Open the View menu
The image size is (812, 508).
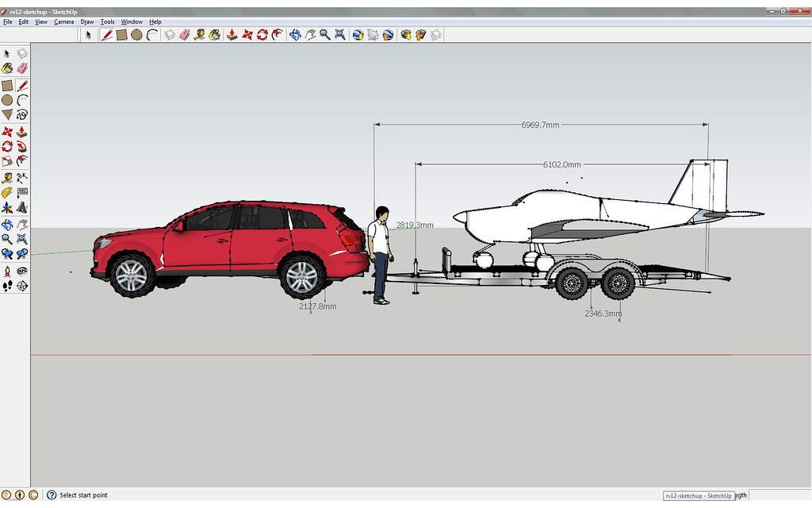point(41,21)
